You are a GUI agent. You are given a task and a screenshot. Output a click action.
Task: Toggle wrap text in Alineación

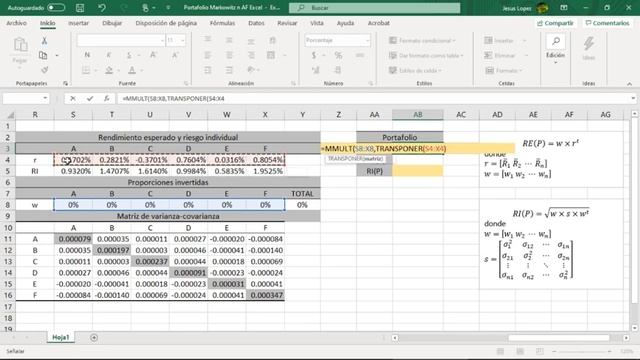[x=272, y=40]
